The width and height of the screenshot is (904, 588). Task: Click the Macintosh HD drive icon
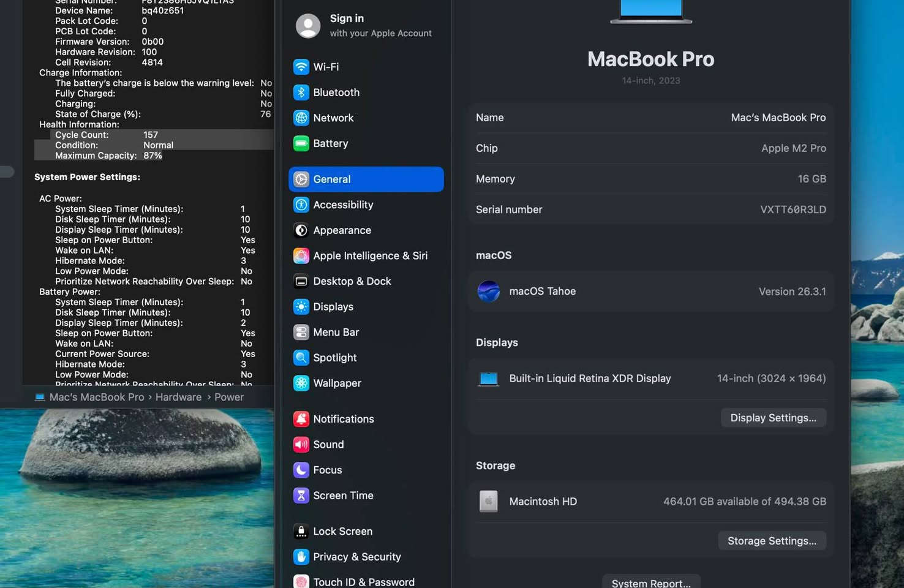(488, 501)
